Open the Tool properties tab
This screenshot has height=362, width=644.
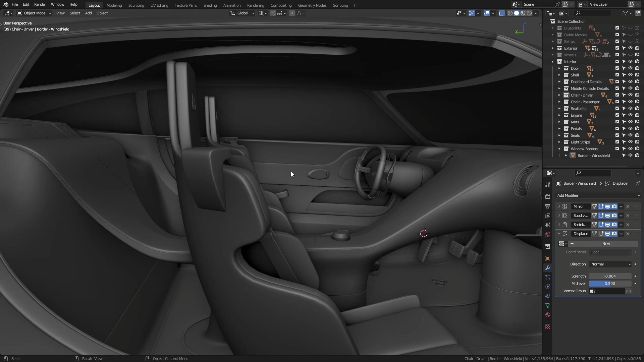click(x=548, y=185)
